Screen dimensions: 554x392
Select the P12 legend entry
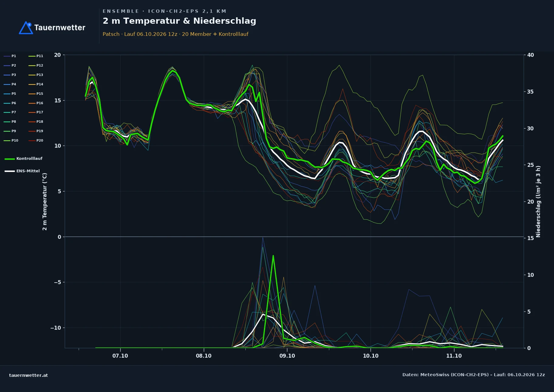(36, 65)
